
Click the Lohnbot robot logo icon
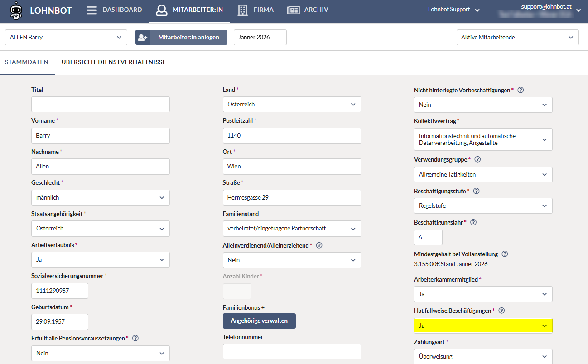[x=16, y=10]
